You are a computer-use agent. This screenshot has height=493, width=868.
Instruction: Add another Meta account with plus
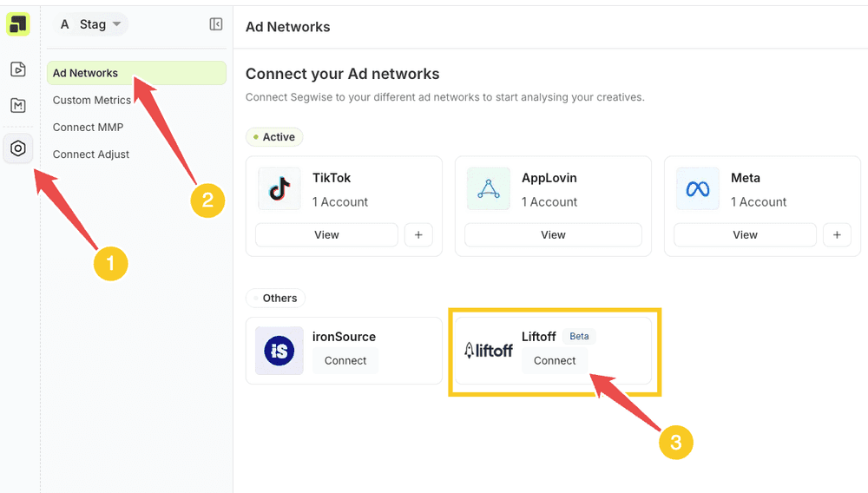click(x=837, y=234)
